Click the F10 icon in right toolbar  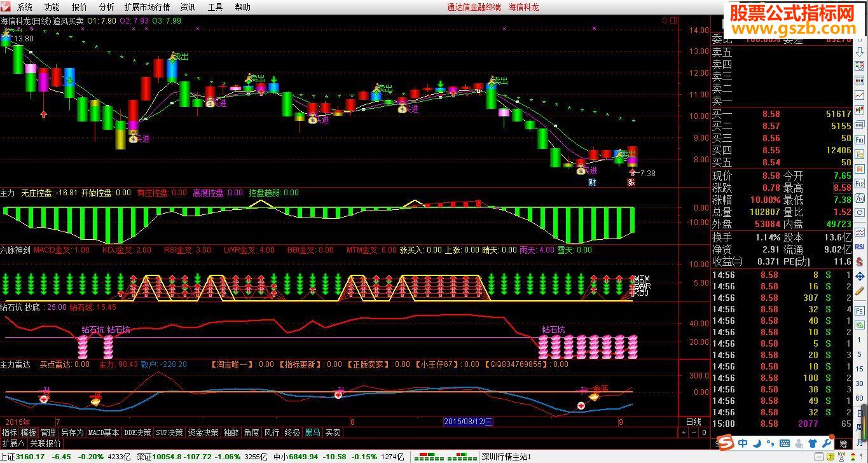(860, 140)
